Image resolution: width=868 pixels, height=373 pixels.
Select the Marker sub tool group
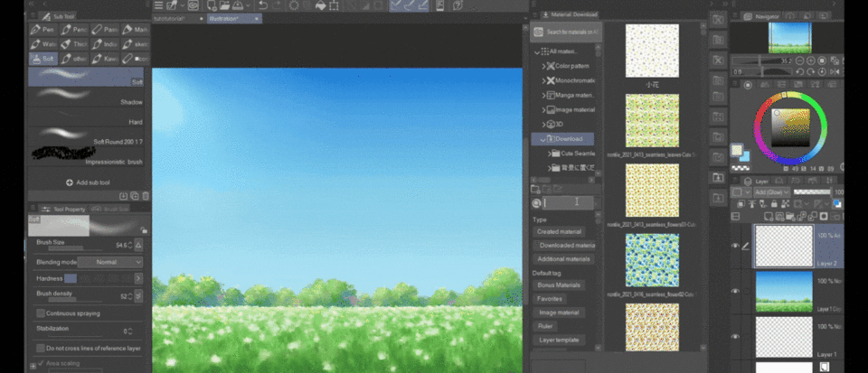coord(135,29)
